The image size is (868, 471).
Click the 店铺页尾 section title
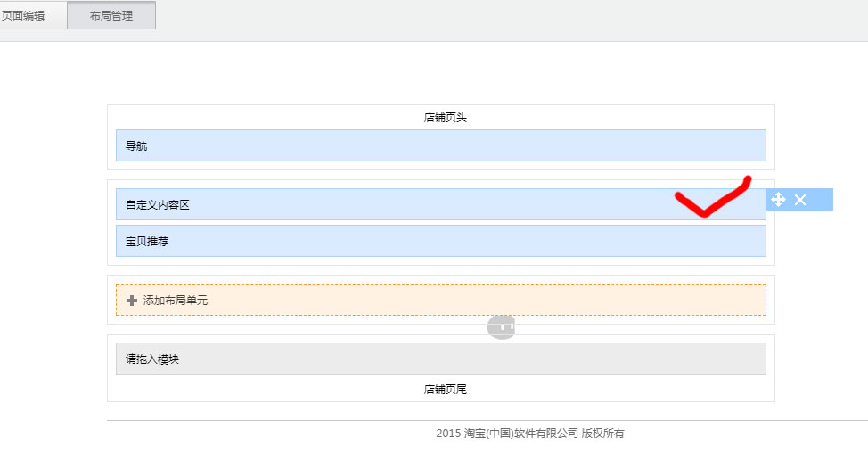(445, 389)
